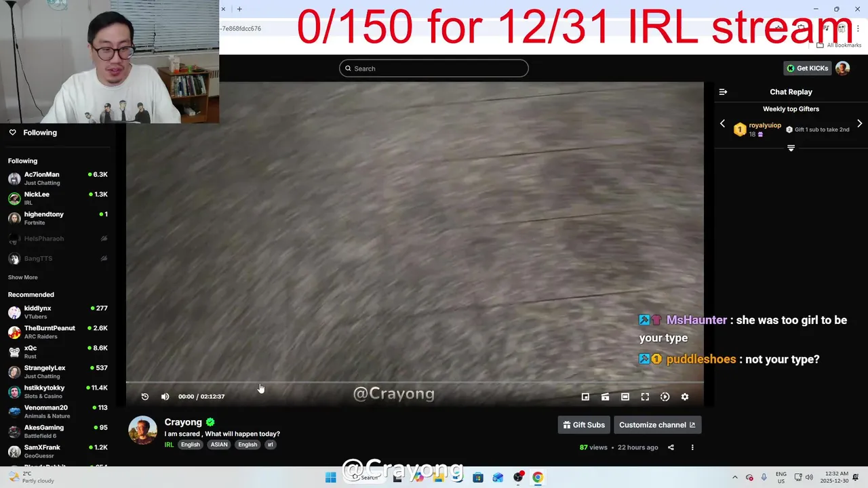Click the green verified badge next to Crayong
The image size is (868, 488).
coord(210,422)
